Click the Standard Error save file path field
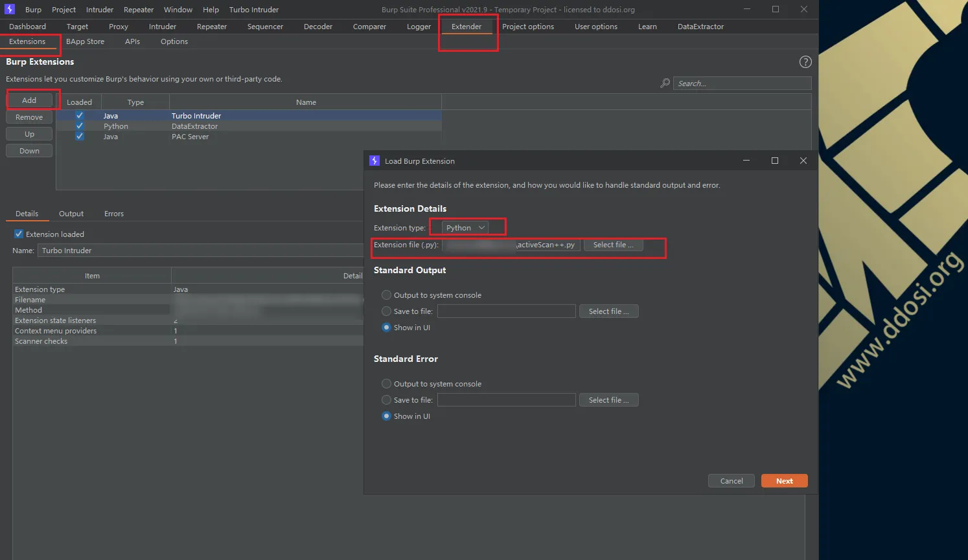Viewport: 968px width, 560px height. pos(507,400)
